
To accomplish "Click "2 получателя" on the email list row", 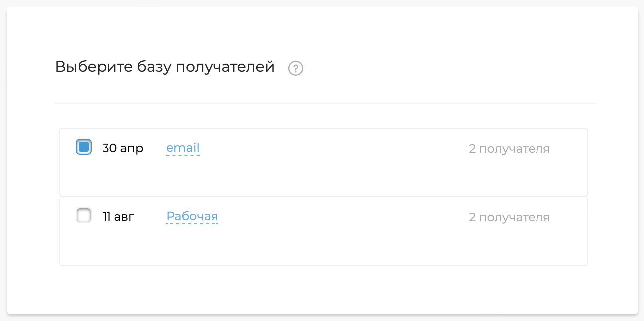I will (x=509, y=148).
